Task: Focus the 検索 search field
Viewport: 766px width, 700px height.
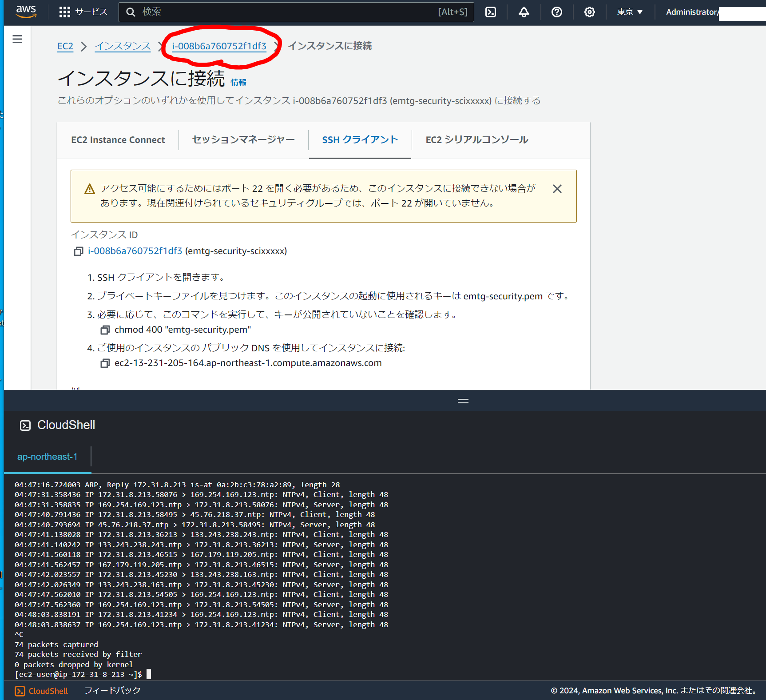Action: point(296,12)
